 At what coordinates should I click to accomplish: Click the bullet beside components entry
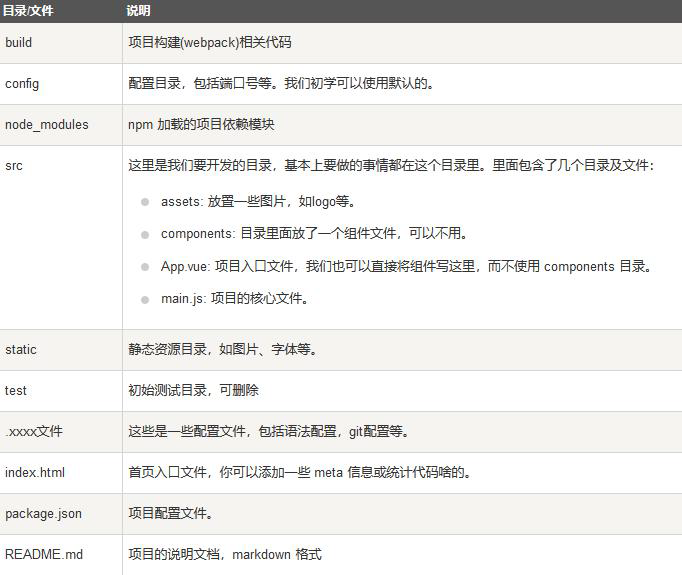click(145, 235)
